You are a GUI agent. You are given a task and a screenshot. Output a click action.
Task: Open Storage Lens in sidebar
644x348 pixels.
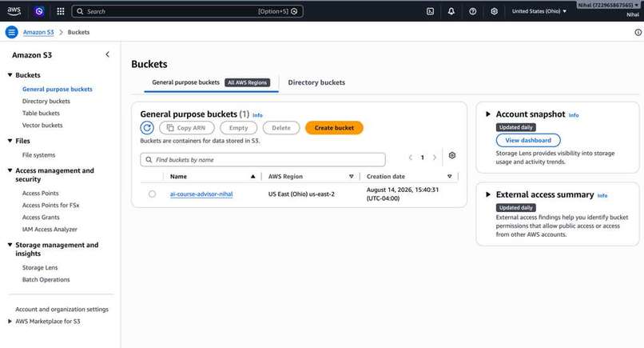click(40, 267)
